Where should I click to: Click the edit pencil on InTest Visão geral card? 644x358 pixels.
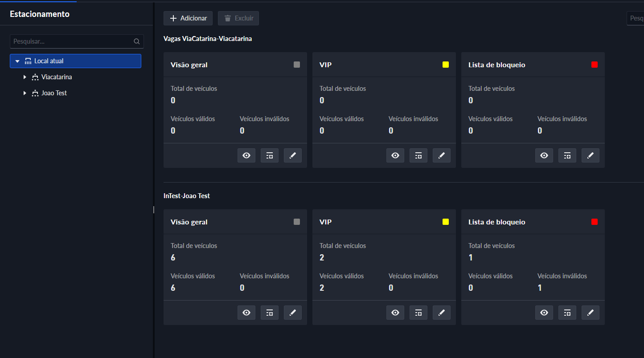pyautogui.click(x=292, y=313)
